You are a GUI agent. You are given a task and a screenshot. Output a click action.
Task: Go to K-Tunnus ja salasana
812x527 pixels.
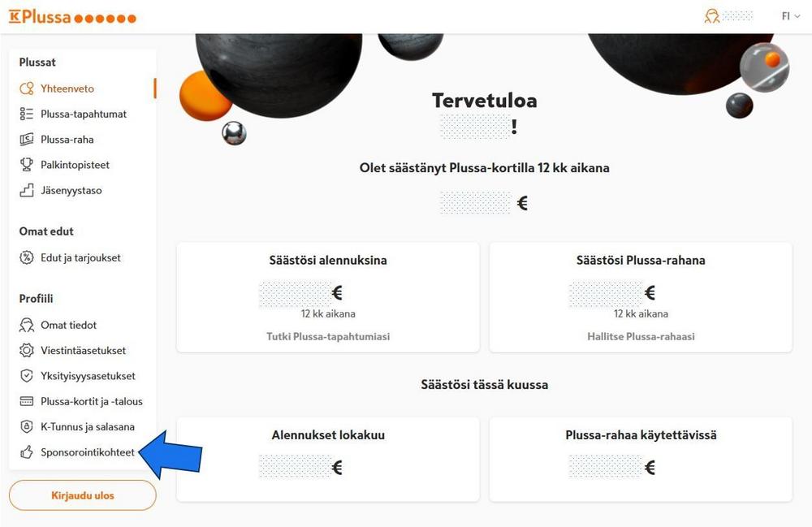click(x=87, y=426)
